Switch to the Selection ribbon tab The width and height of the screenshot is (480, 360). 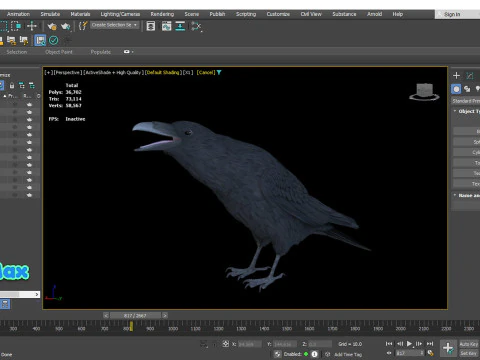17,52
